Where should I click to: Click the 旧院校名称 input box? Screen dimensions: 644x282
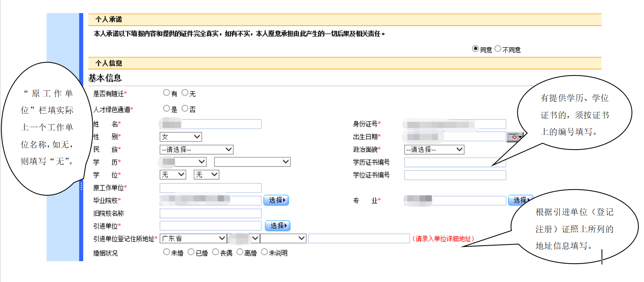210,213
